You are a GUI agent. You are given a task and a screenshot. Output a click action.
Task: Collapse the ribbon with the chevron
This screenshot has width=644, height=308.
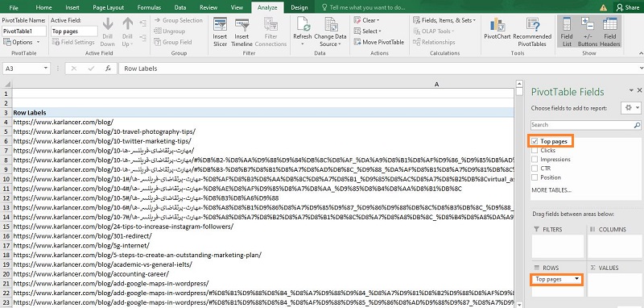pyautogui.click(x=640, y=53)
